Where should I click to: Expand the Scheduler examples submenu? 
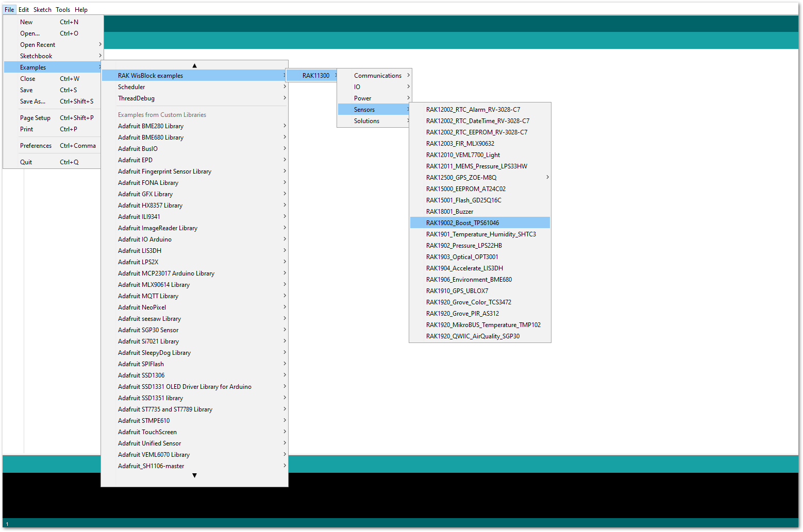(194, 87)
